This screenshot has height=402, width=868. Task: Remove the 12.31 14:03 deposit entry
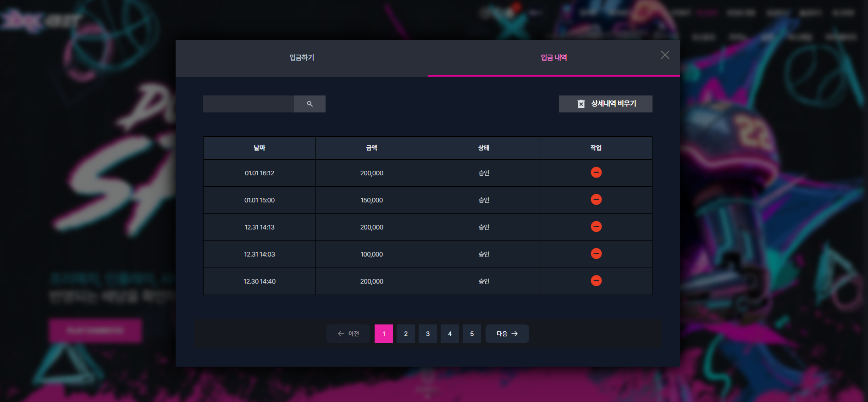[596, 254]
